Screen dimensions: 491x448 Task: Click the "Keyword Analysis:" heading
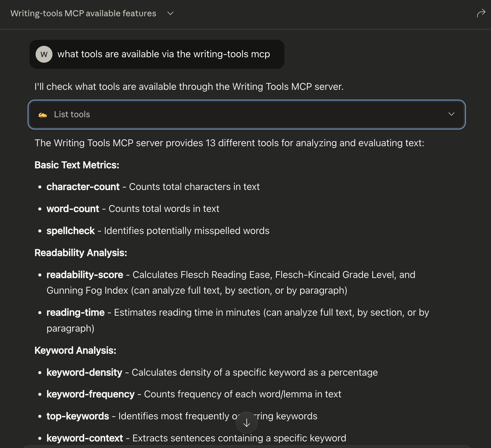click(75, 350)
